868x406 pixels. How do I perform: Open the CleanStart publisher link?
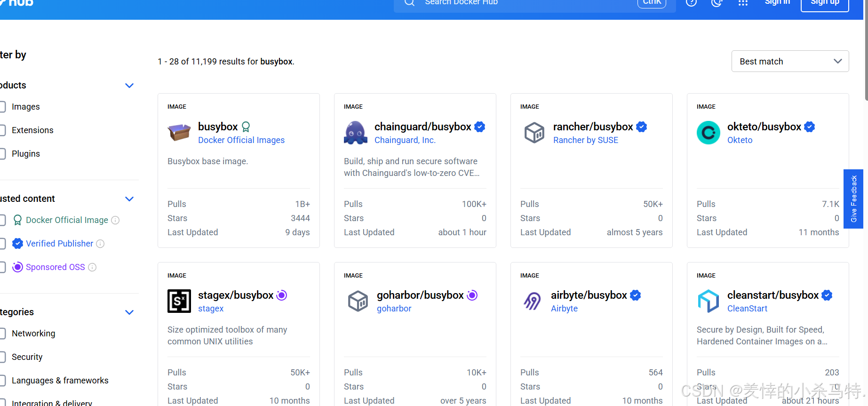[x=748, y=309]
